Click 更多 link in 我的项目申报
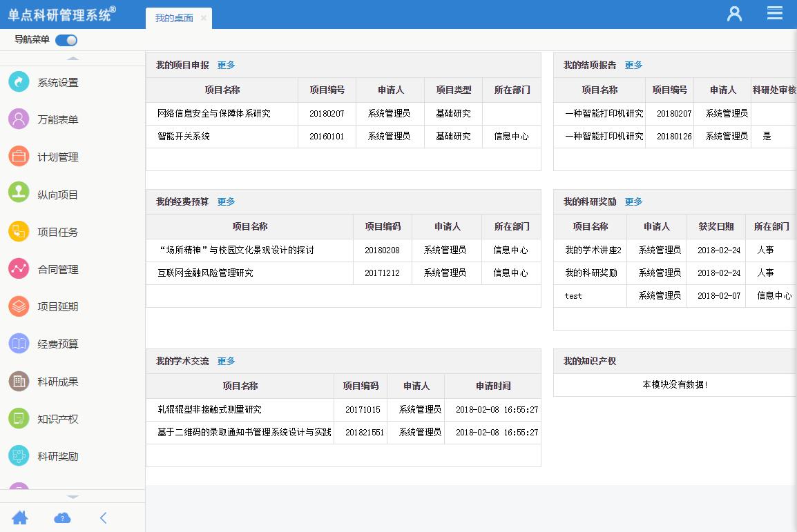797x532 pixels. tap(226, 65)
